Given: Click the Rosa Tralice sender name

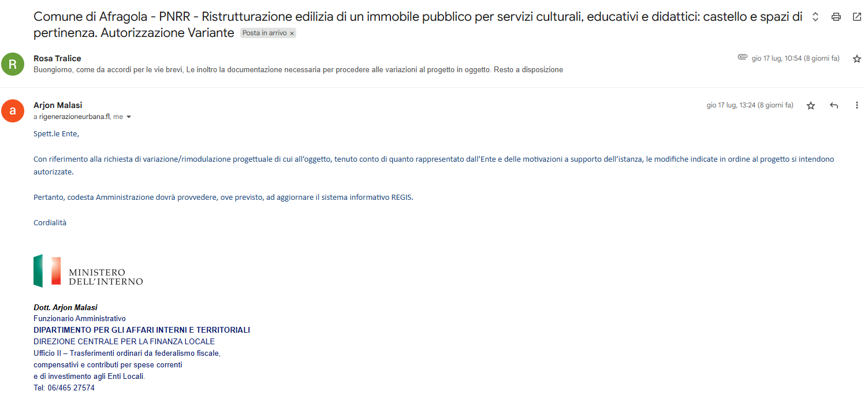Looking at the screenshot, I should (57, 58).
